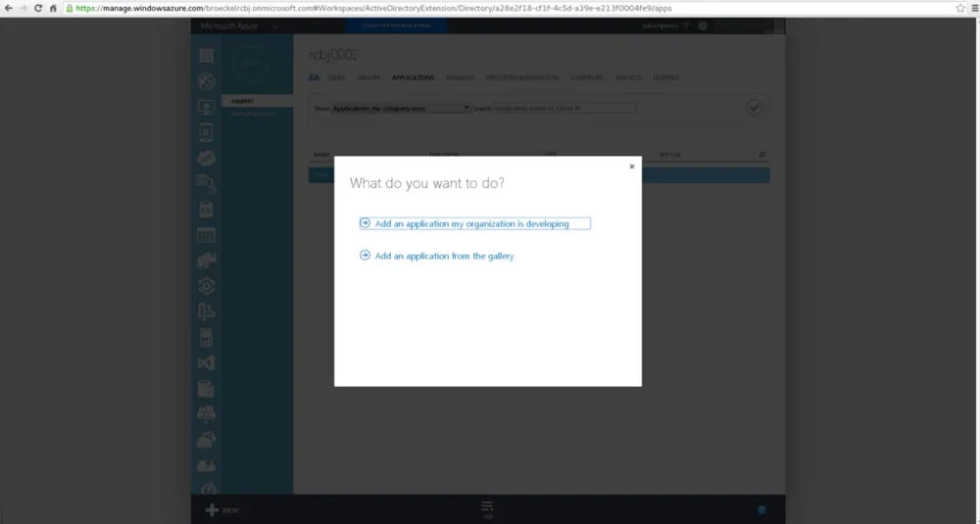Click the browser address bar URL
Screen dimensions: 980x524
(x=373, y=9)
